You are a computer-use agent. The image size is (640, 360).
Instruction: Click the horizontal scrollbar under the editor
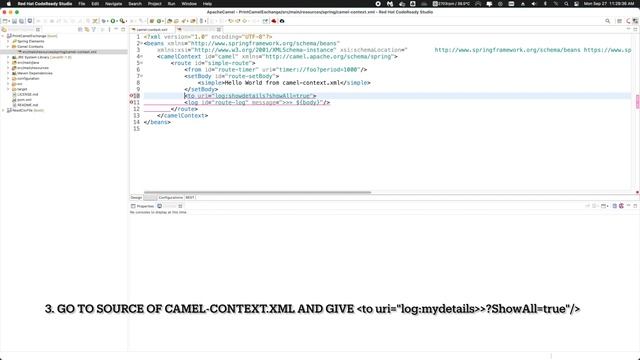tap(257, 192)
